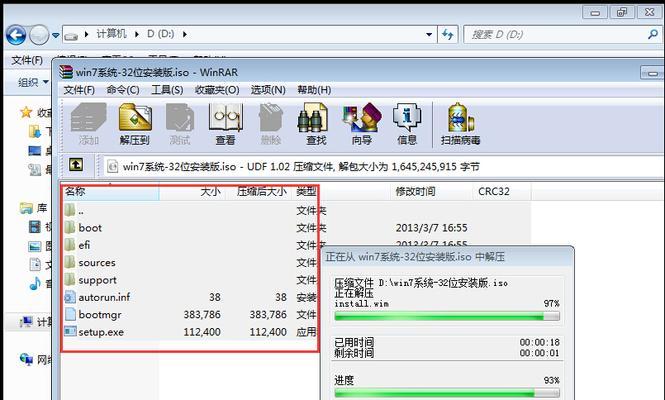The image size is (665, 400).
Task: Click the WinRAR title bar books icon
Action: point(66,72)
